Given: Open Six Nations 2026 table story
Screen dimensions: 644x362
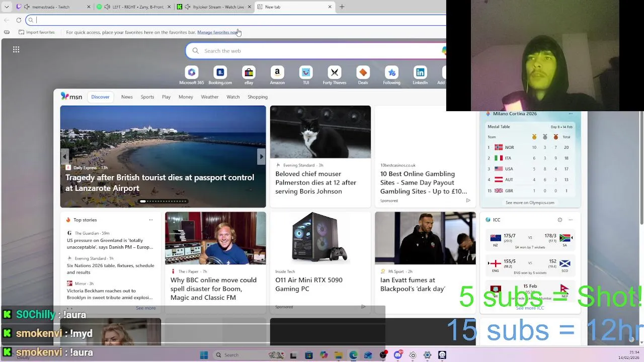Looking at the screenshot, I should point(111,268).
